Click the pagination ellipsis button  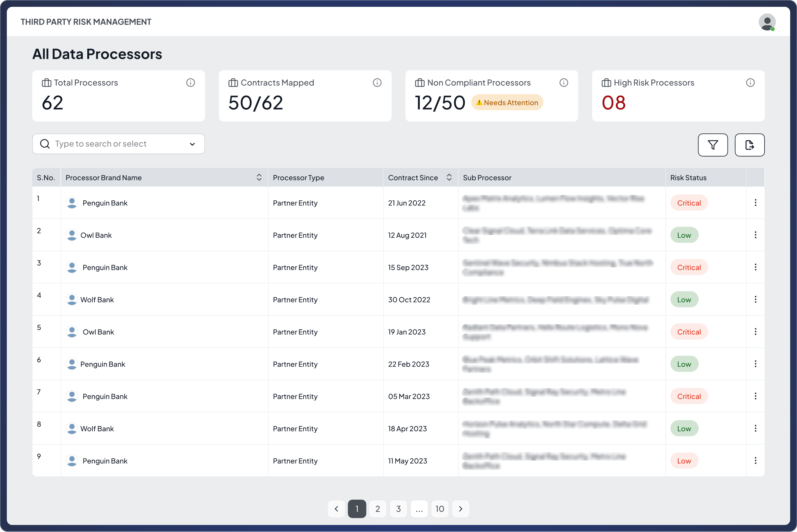coord(419,508)
